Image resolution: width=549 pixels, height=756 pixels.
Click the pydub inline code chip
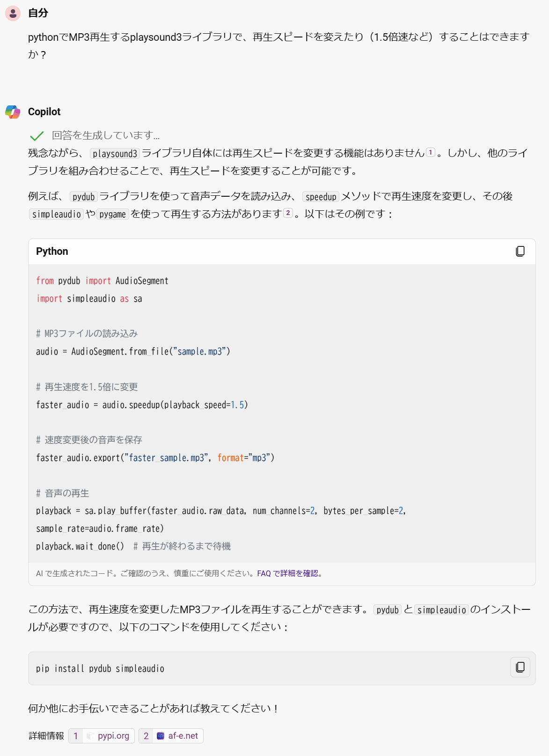pos(83,197)
